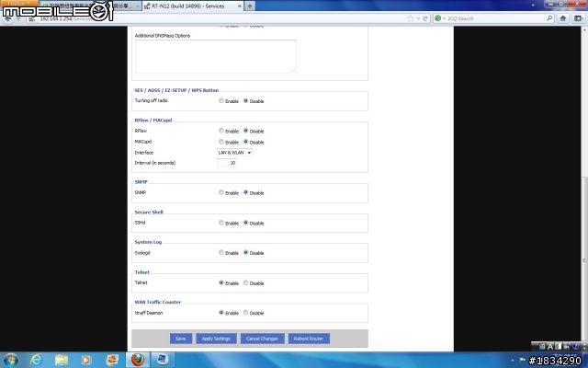
Task: Enable SSHd
Action: point(221,223)
